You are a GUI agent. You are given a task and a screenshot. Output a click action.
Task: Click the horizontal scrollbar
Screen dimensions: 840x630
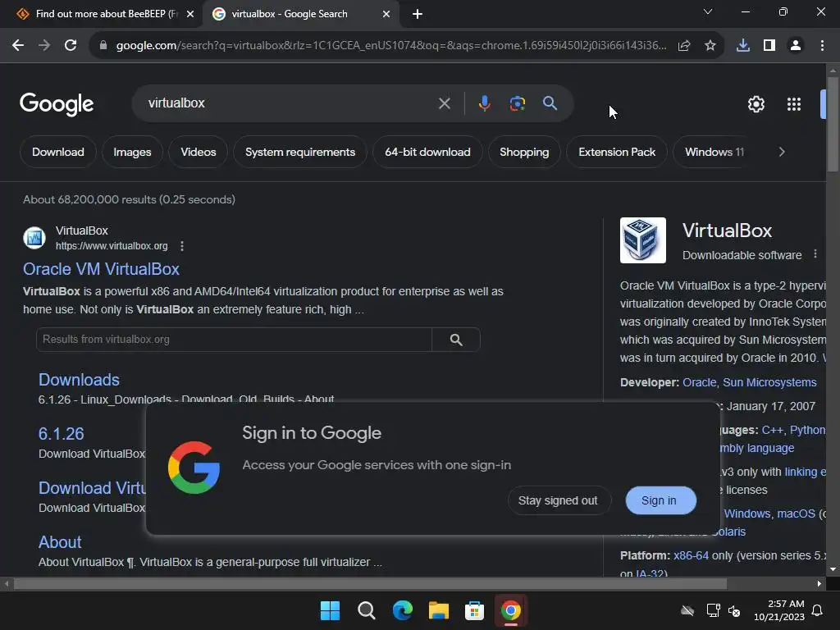coord(370,583)
